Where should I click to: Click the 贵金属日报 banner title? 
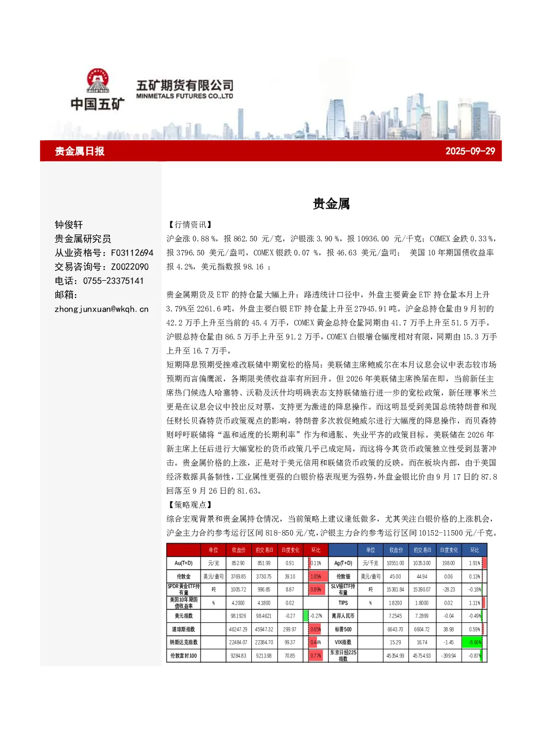pos(80,151)
